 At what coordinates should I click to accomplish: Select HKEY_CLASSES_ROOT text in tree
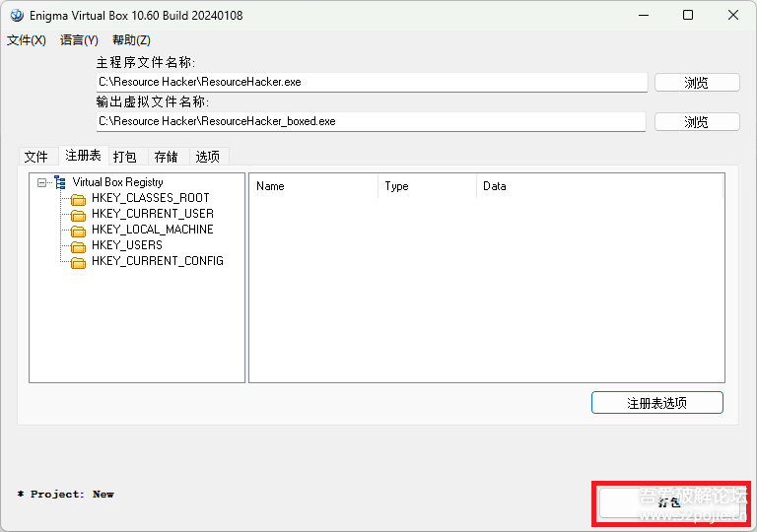tap(151, 198)
